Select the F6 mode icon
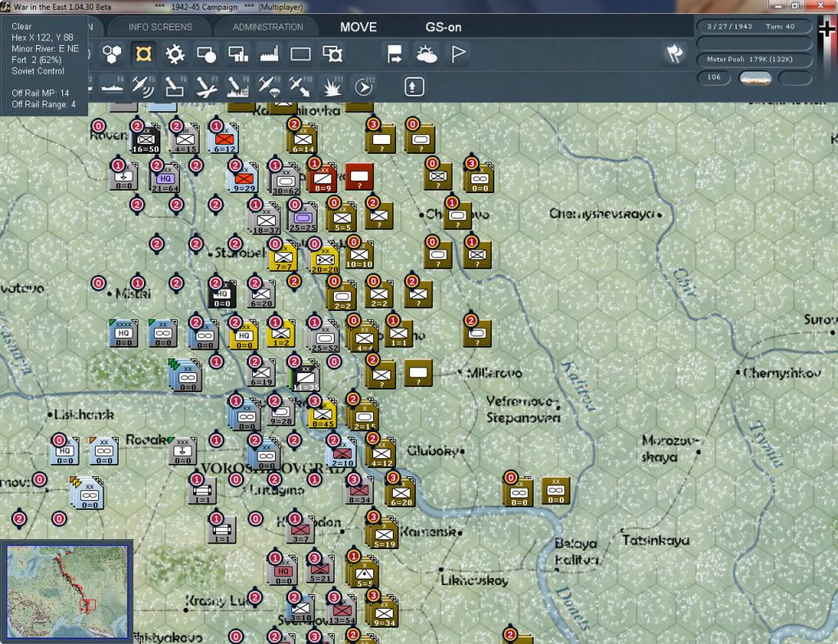This screenshot has width=838, height=644. 175,87
